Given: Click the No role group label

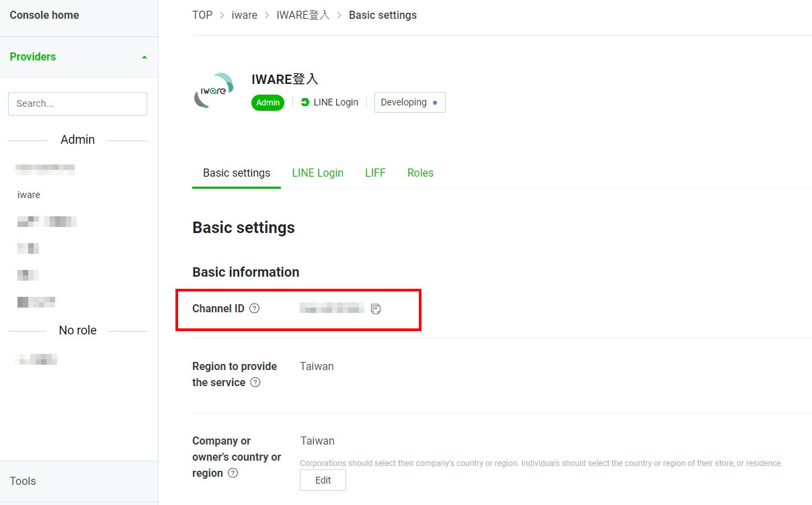Looking at the screenshot, I should pyautogui.click(x=78, y=330).
